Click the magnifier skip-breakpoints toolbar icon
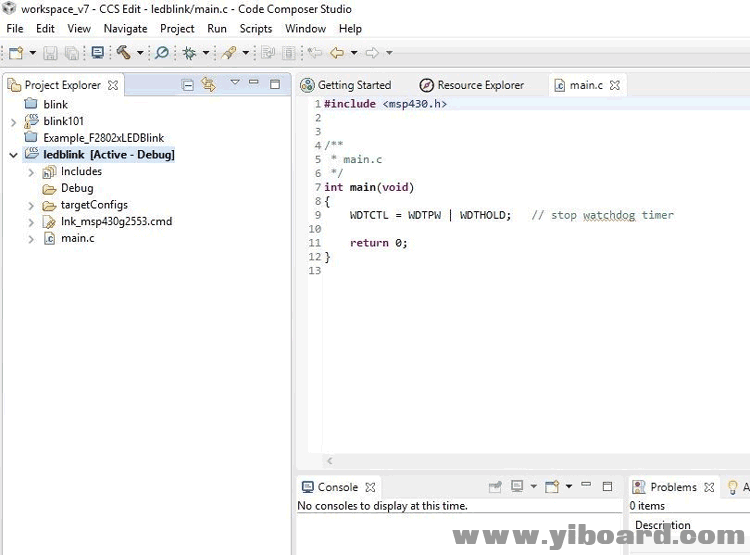The width and height of the screenshot is (750, 555). (x=162, y=52)
